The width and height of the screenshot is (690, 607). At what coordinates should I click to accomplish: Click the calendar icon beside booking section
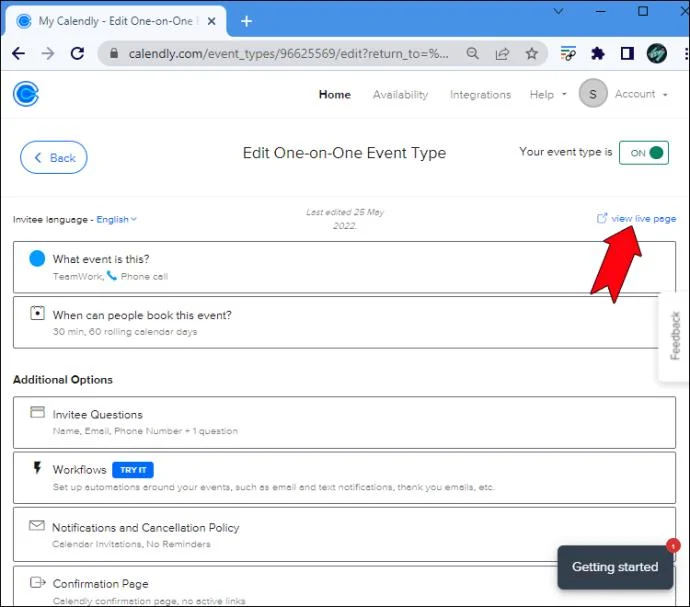tap(37, 313)
